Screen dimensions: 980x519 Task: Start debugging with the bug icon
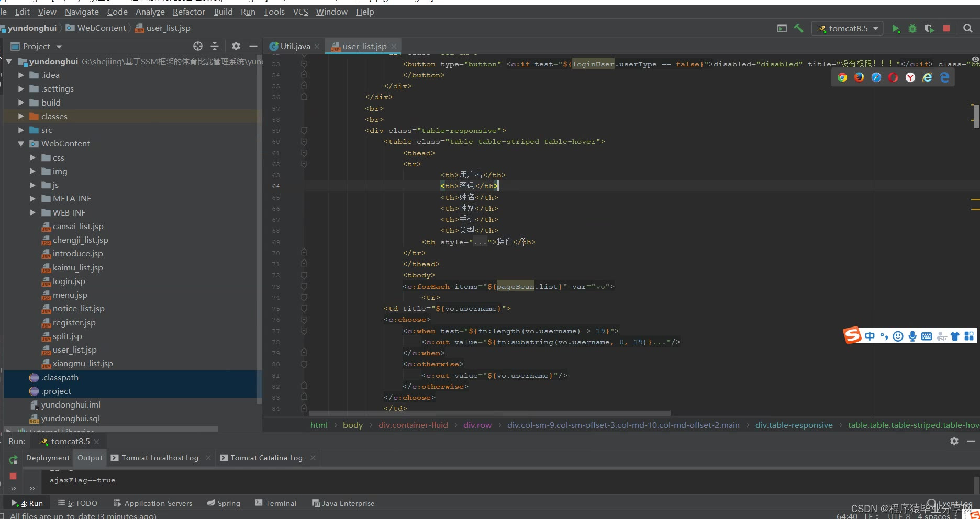(912, 28)
